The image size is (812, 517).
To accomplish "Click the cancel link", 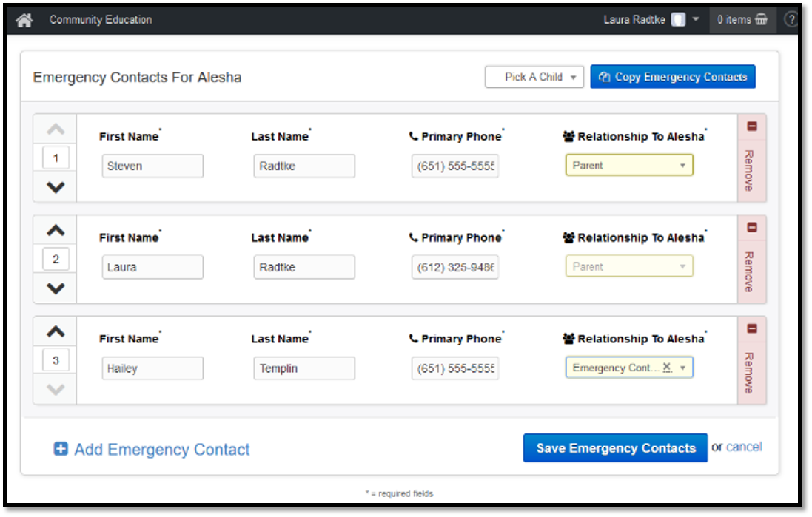I will tap(743, 447).
